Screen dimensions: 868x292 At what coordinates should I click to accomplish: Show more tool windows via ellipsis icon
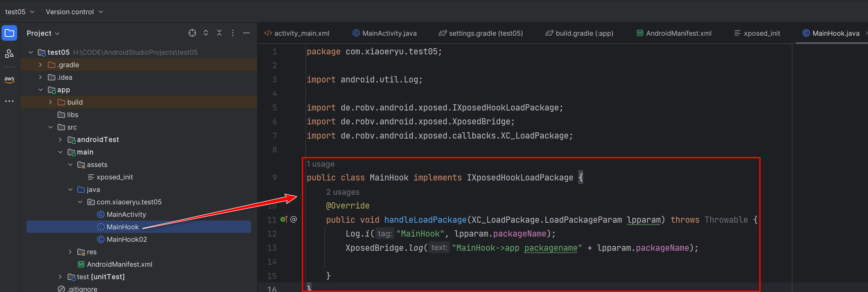(x=9, y=101)
